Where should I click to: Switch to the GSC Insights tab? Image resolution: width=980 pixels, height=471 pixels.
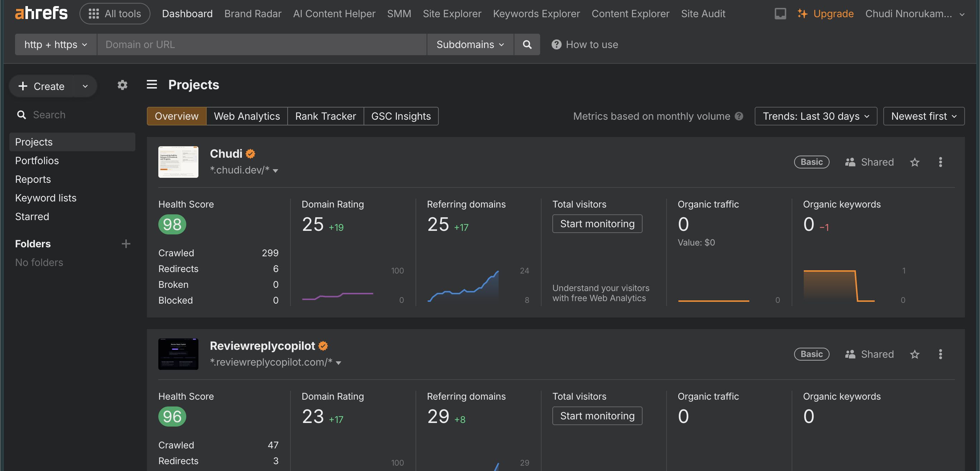(x=401, y=116)
